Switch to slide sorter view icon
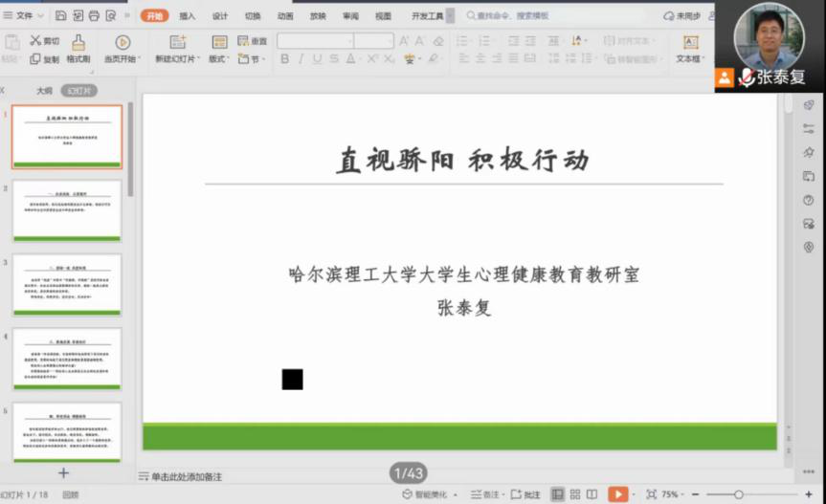 coord(575,494)
